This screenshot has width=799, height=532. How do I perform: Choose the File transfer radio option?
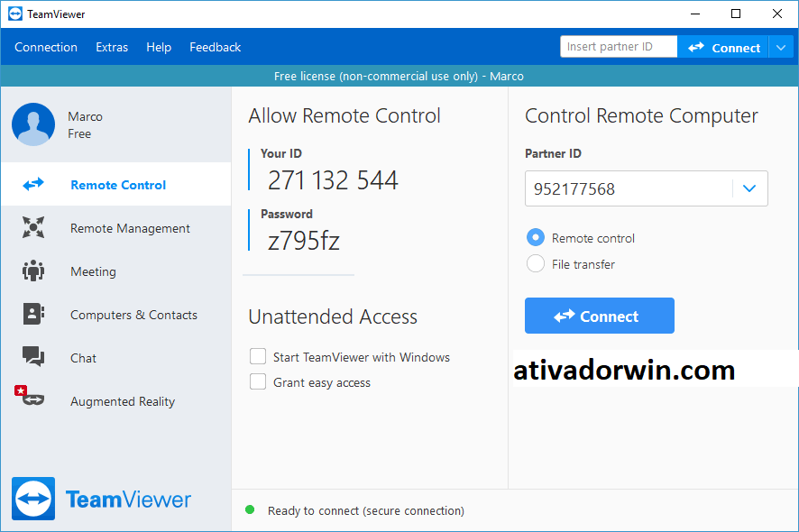click(x=536, y=263)
